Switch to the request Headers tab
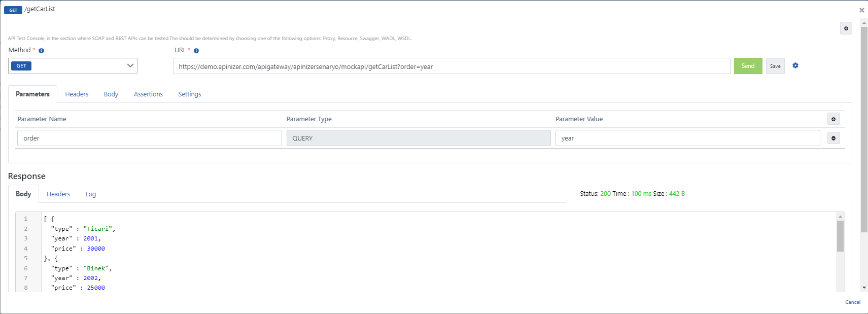Screen dimensions: 868x314 click(x=77, y=94)
